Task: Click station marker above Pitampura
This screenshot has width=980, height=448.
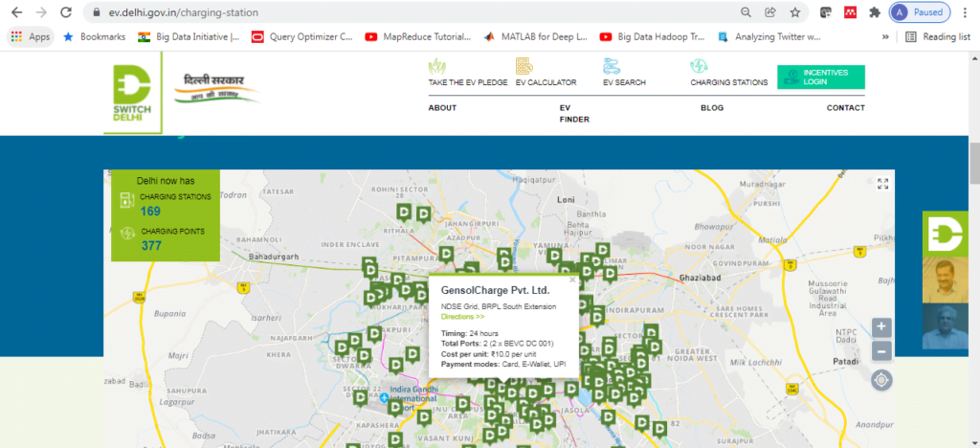Action: pyautogui.click(x=446, y=254)
